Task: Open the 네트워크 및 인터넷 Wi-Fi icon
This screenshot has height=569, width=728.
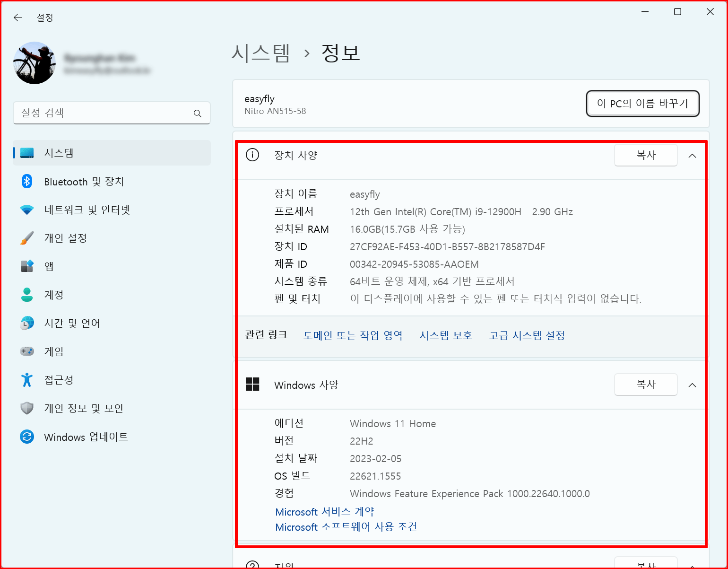Action: click(27, 210)
